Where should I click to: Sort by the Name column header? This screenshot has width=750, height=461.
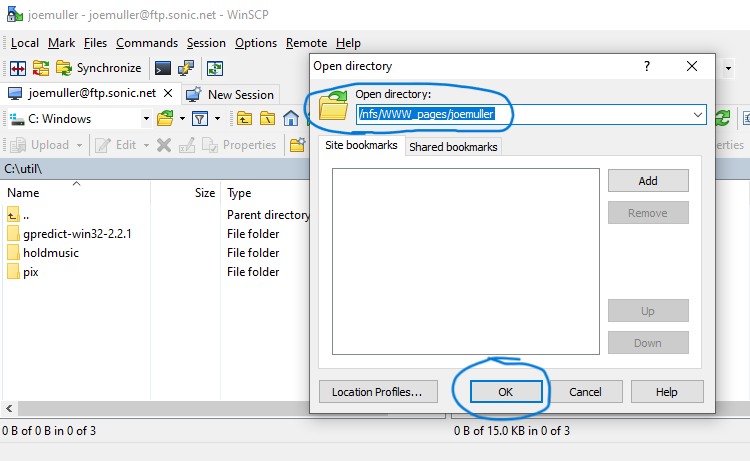[x=77, y=193]
